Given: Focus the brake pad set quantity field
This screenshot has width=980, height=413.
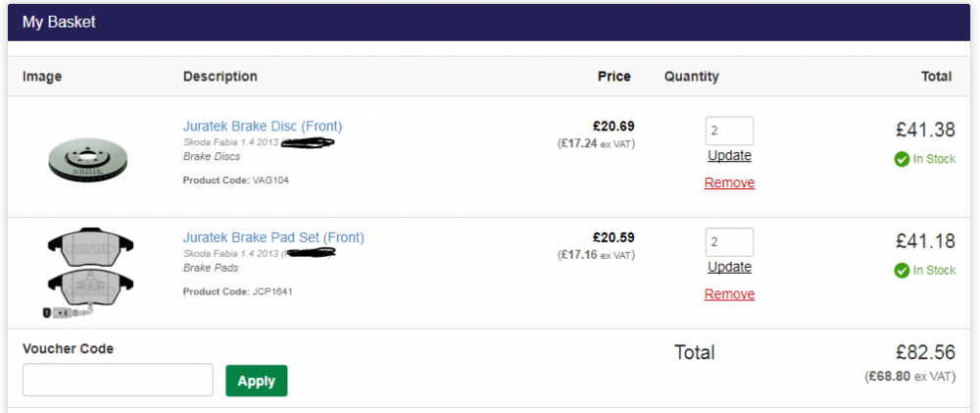Looking at the screenshot, I should (x=729, y=242).
